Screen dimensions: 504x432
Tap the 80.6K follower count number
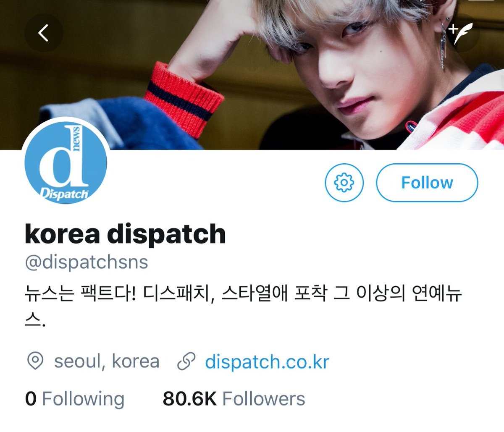pos(189,398)
